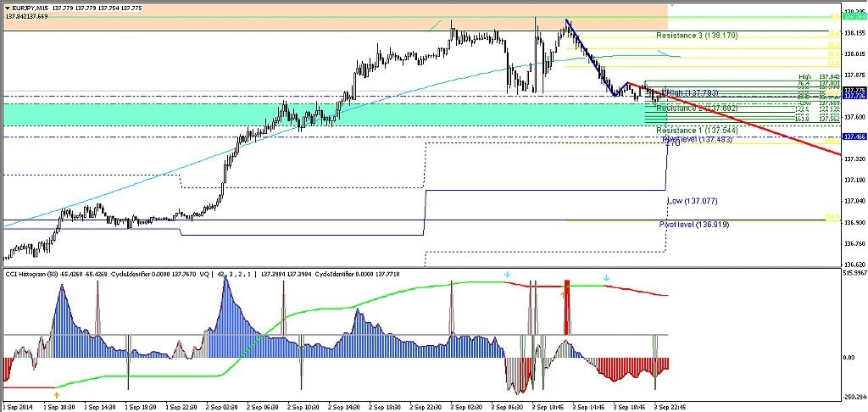Click the Resistance 3 (138.170) label
The height and width of the screenshot is (412, 868).
(x=697, y=36)
